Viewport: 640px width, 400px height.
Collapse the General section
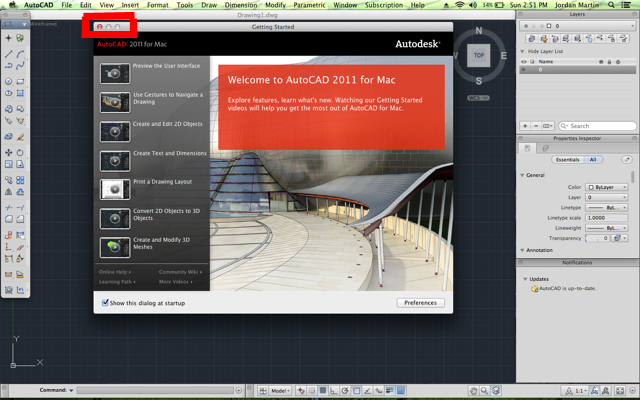coord(522,175)
